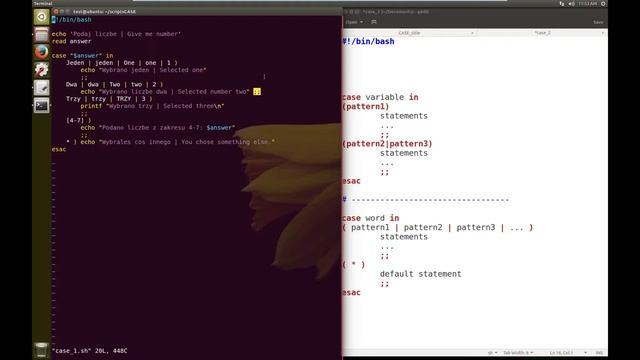640x360 pixels.
Task: Switch to the CASE_title tab in gedit
Action: pos(409,33)
